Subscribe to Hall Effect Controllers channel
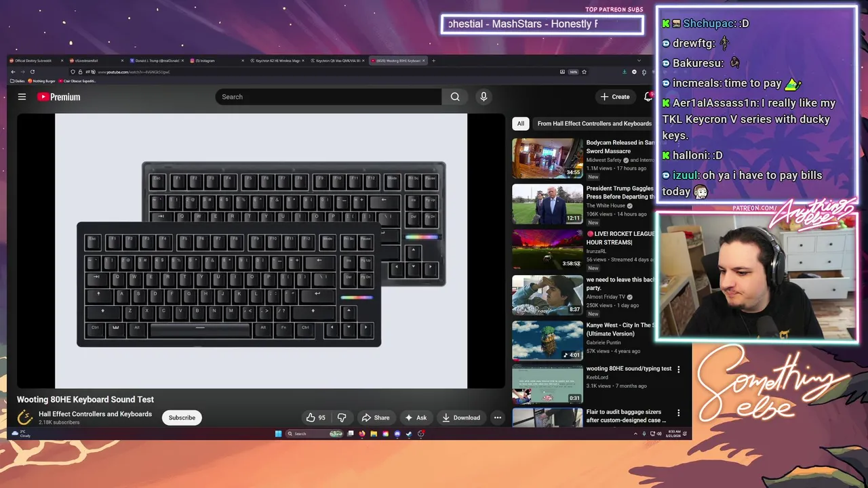The width and height of the screenshot is (868, 488). [182, 418]
